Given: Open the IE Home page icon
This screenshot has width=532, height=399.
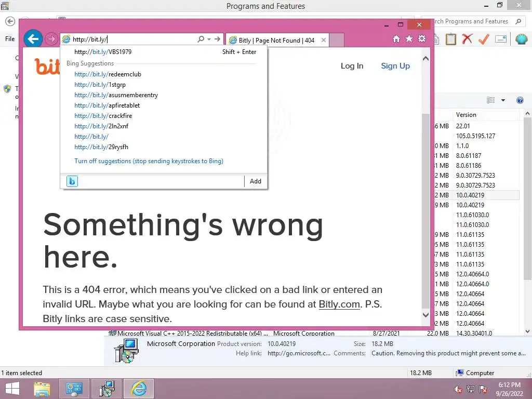Looking at the screenshot, I should pyautogui.click(x=396, y=39).
